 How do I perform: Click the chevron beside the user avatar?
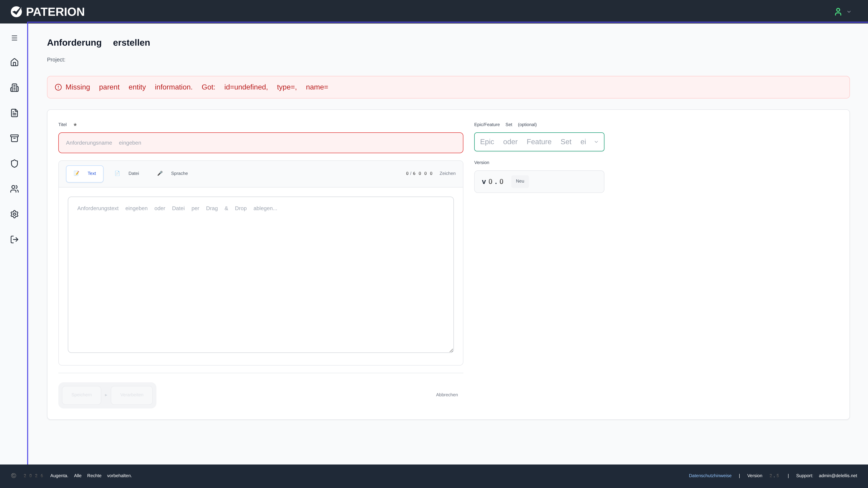849,12
